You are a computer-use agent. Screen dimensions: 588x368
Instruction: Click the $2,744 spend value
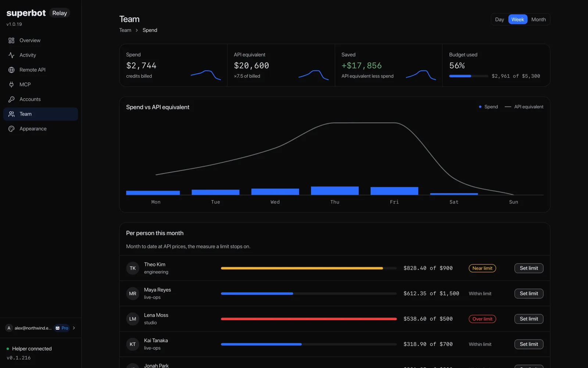pyautogui.click(x=141, y=66)
